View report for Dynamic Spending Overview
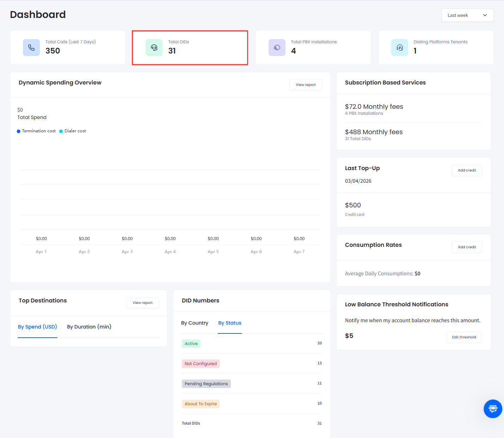Viewport: 504px width, 438px height. pos(306,85)
